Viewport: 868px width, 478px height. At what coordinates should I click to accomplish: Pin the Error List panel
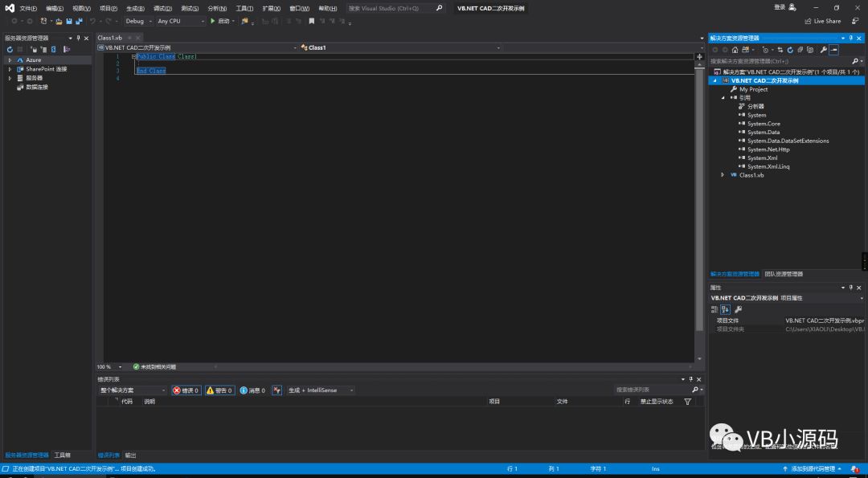coord(690,379)
